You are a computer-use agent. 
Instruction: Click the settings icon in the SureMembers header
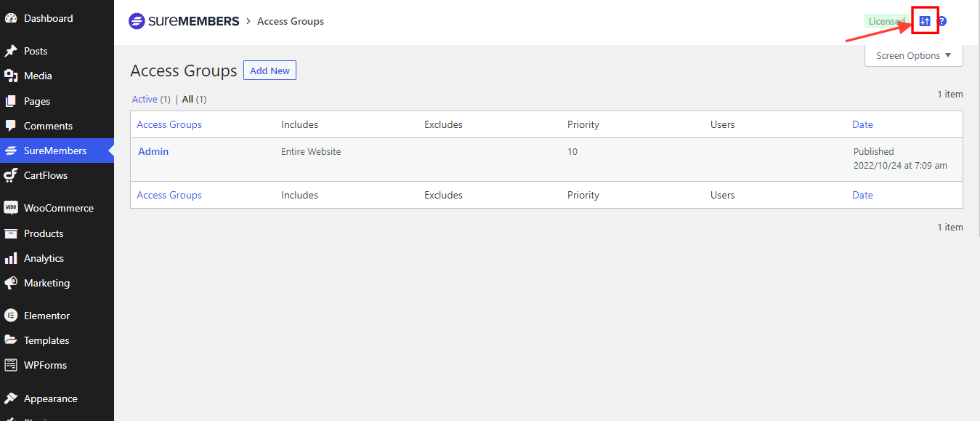click(x=924, y=21)
